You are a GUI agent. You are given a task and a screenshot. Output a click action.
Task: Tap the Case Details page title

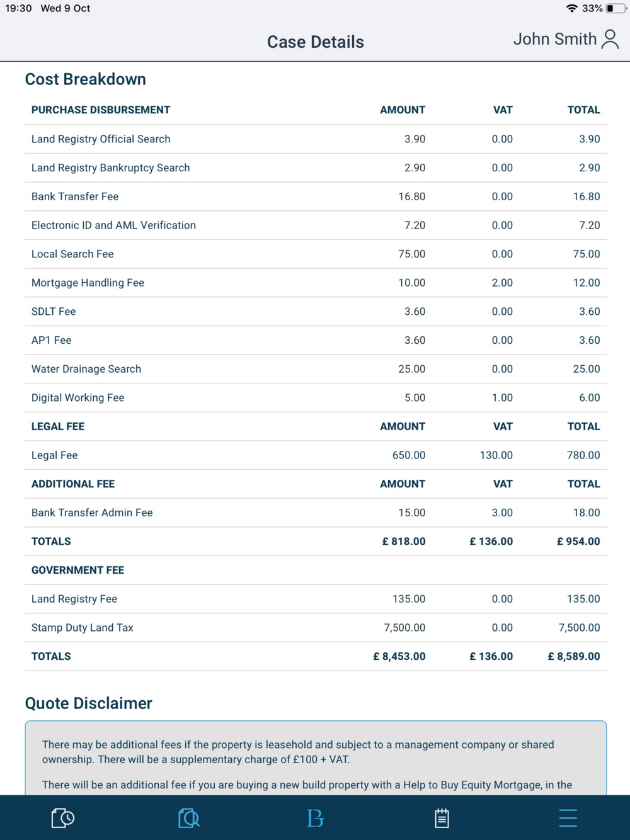[x=315, y=42]
